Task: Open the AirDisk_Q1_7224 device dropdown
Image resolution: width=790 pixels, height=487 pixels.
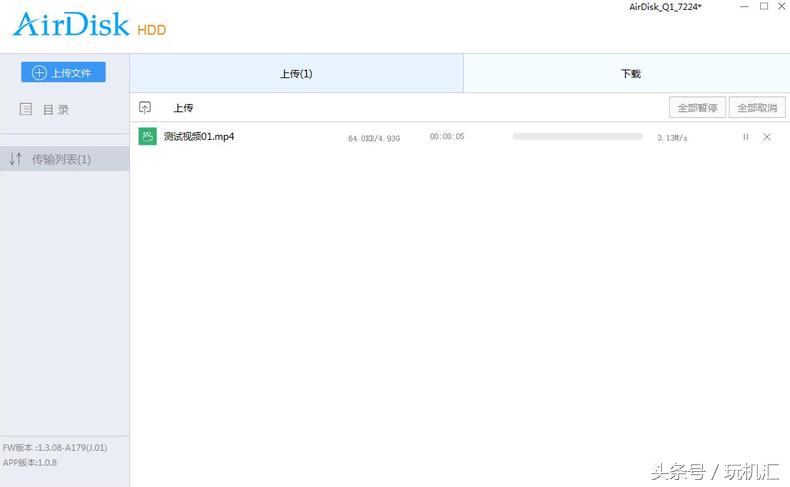Action: [665, 7]
